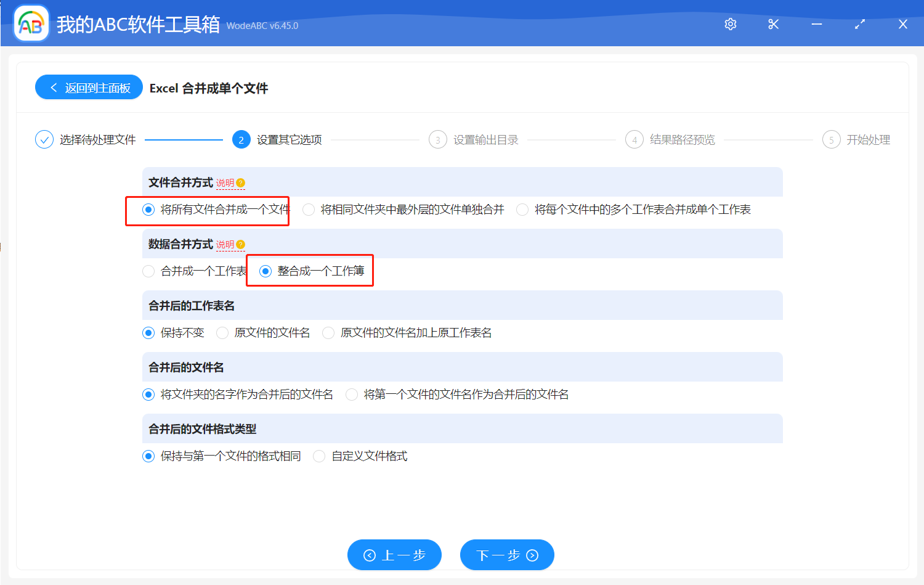This screenshot has width=924, height=585.
Task: Click the fullscreen arrow icon in the title bar
Action: pyautogui.click(x=859, y=23)
